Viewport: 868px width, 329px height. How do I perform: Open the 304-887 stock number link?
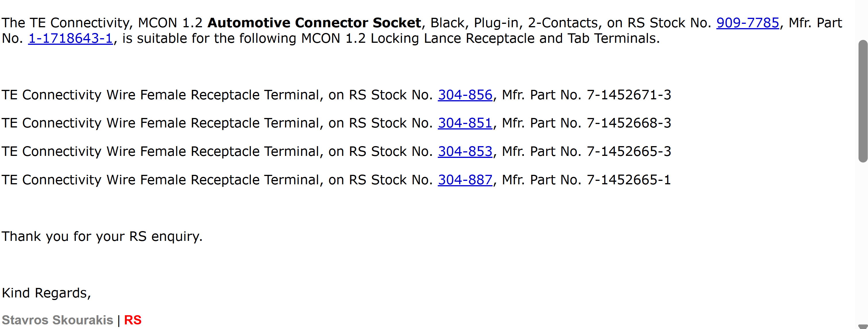tap(465, 180)
